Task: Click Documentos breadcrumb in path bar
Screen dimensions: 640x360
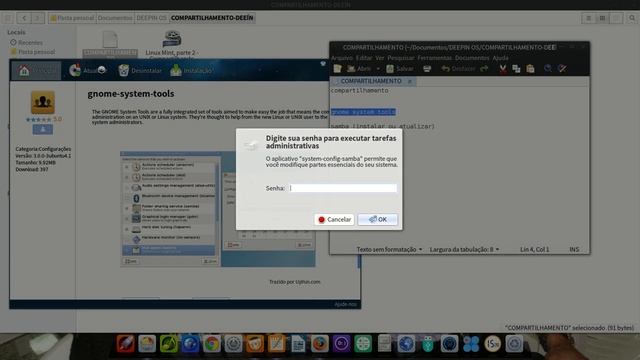Action: (x=115, y=18)
